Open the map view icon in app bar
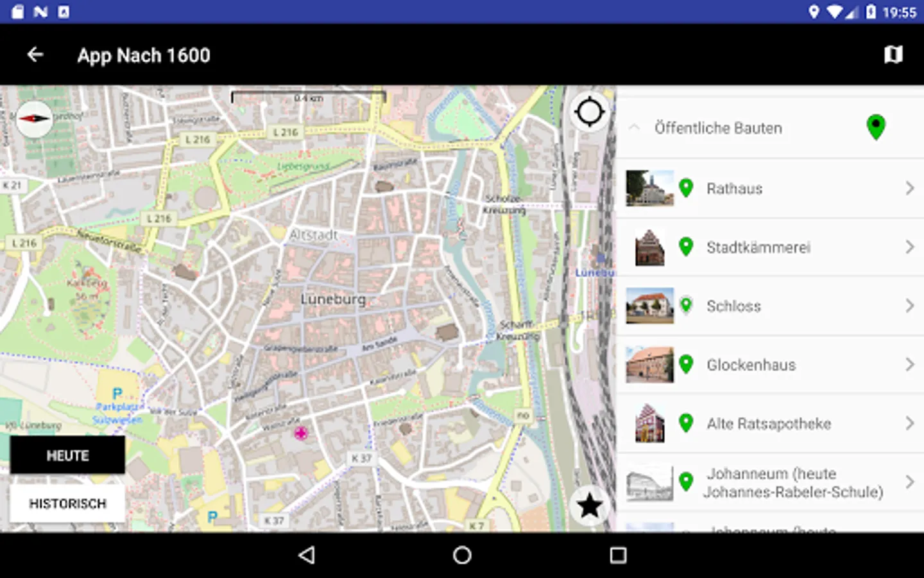Image resolution: width=924 pixels, height=578 pixels. tap(893, 55)
